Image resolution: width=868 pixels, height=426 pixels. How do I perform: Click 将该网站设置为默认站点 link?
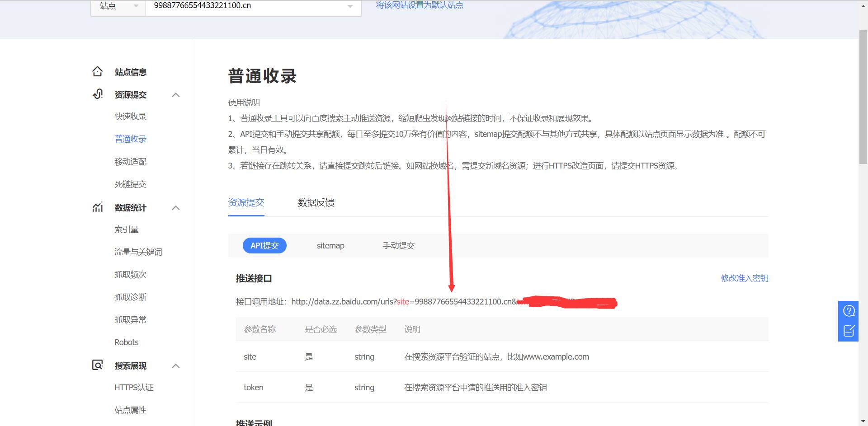tap(420, 5)
